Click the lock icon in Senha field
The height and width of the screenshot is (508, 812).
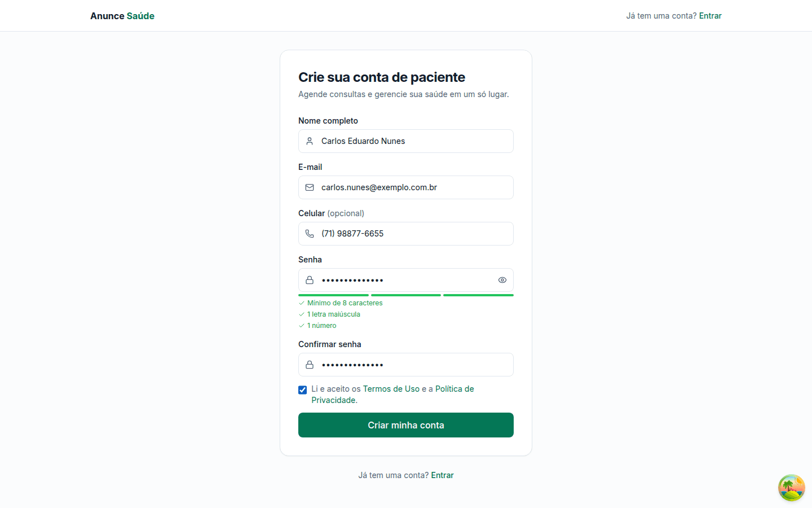310,280
